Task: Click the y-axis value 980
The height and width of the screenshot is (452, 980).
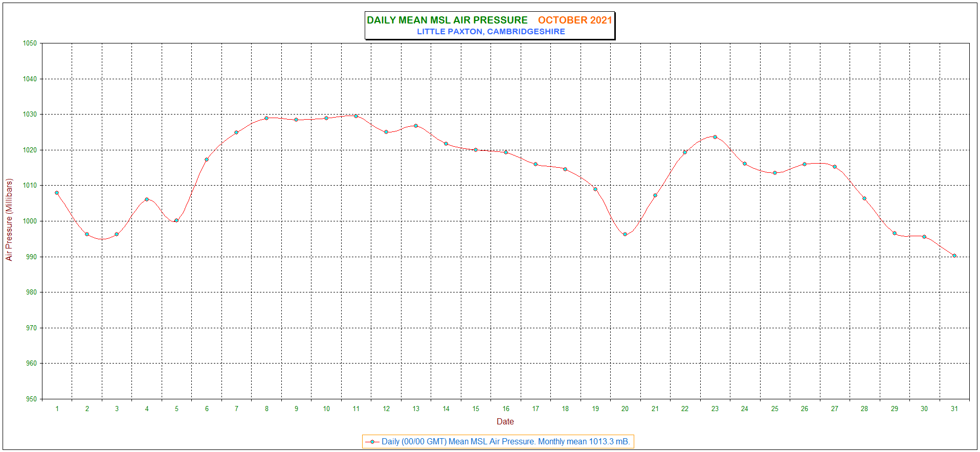Action: click(x=32, y=292)
